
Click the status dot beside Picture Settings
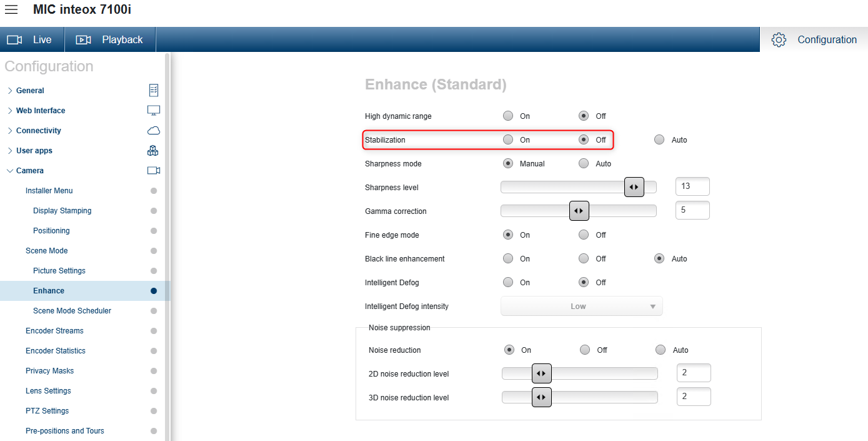click(x=154, y=271)
